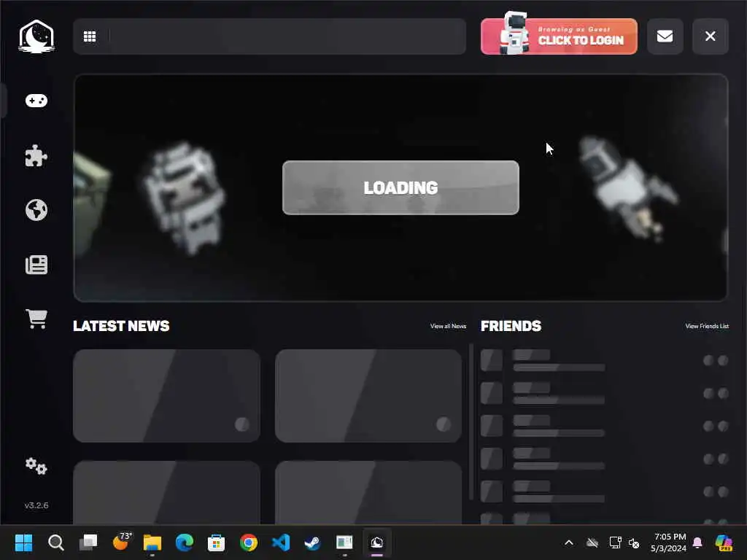Screen dimensions: 747x560
Task: Click the LOADING launch button
Action: pyautogui.click(x=400, y=187)
